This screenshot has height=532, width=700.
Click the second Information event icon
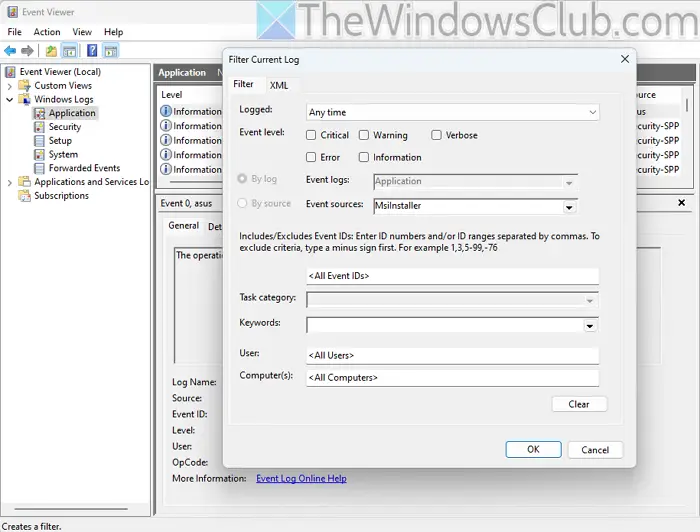(x=166, y=126)
